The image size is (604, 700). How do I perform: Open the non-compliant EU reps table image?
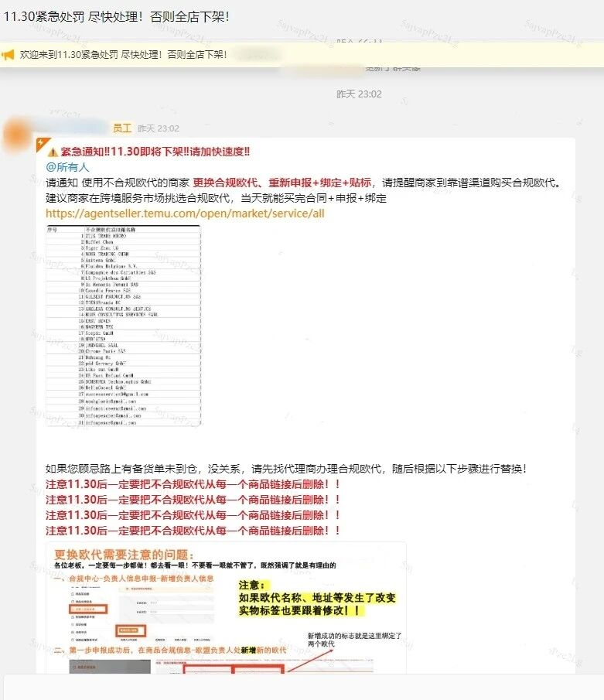coord(124,326)
